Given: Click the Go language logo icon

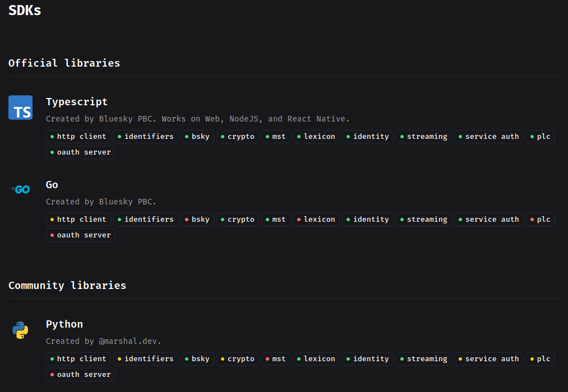Looking at the screenshot, I should [x=20, y=189].
